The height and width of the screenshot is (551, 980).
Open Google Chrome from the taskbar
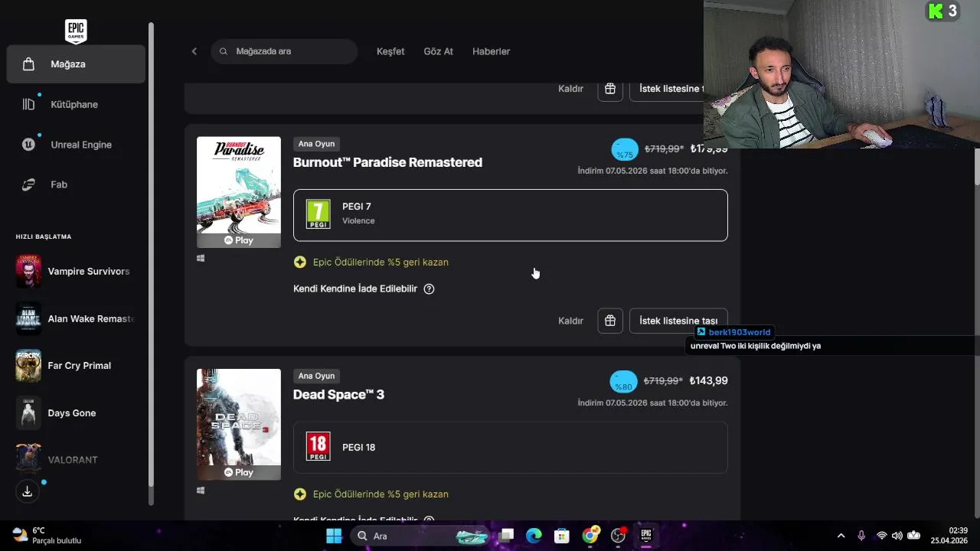[x=590, y=536]
